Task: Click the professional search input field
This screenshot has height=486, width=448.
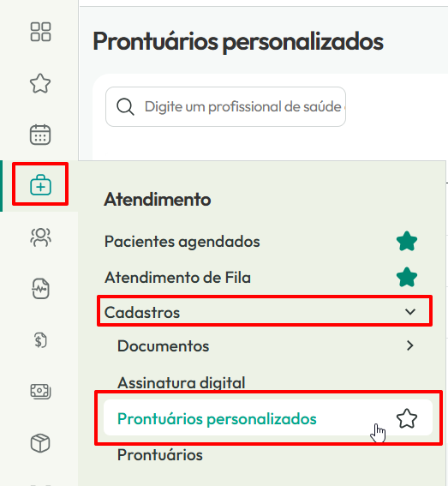Action: [x=225, y=106]
